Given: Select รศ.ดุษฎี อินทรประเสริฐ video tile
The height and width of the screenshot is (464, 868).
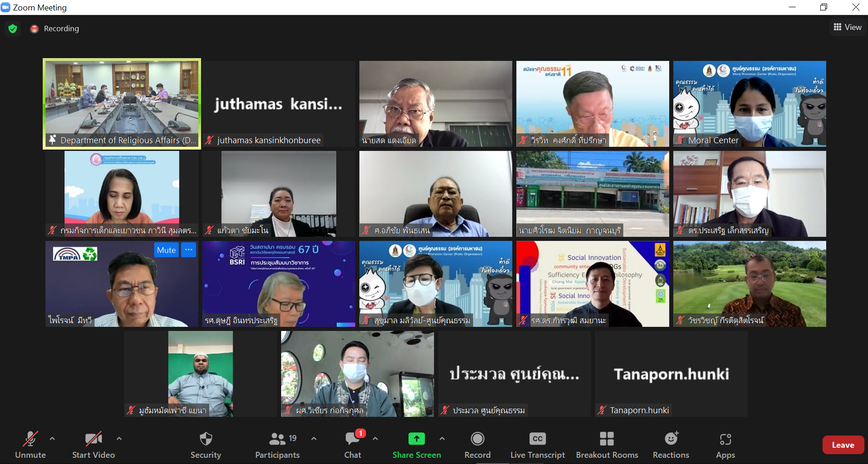Looking at the screenshot, I should point(278,284).
